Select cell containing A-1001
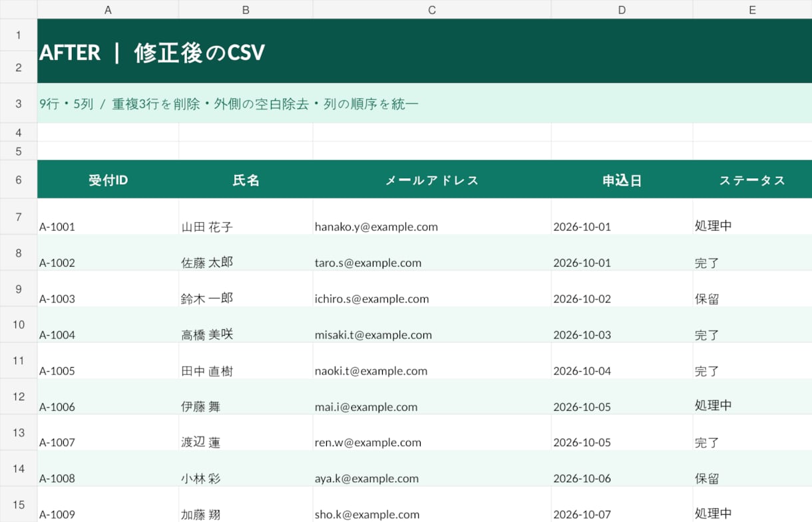 (x=108, y=217)
